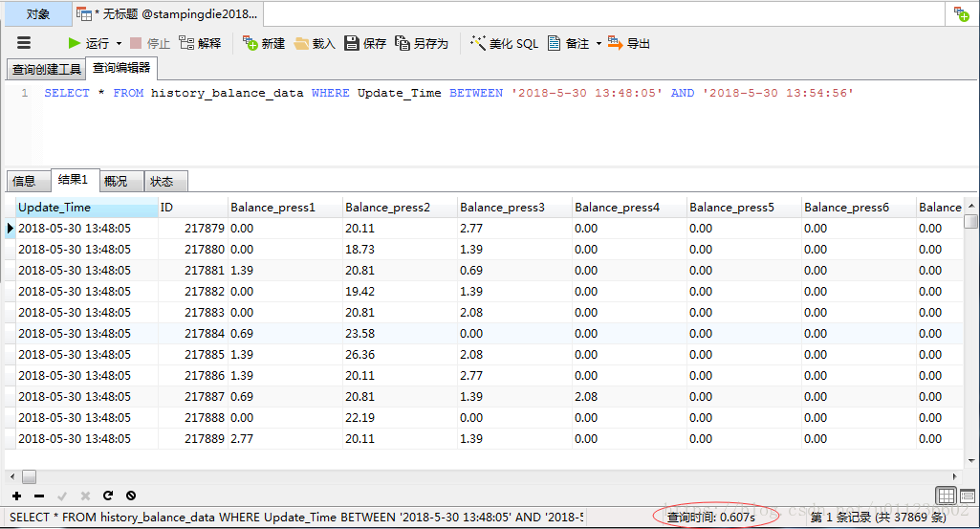Click the ID column header
The height and width of the screenshot is (529, 980).
pyautogui.click(x=192, y=208)
